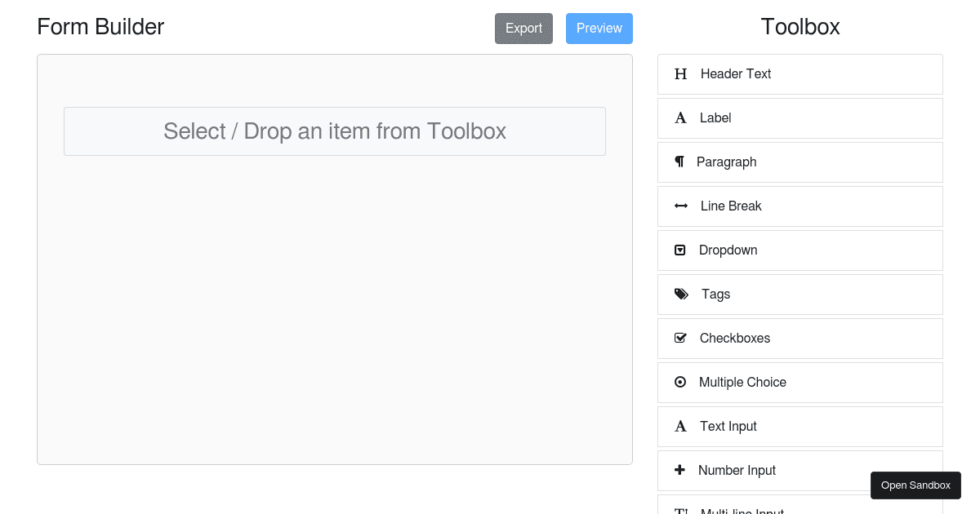Click the Number Input plus icon
Viewport: 980px width, 514px height.
click(680, 470)
